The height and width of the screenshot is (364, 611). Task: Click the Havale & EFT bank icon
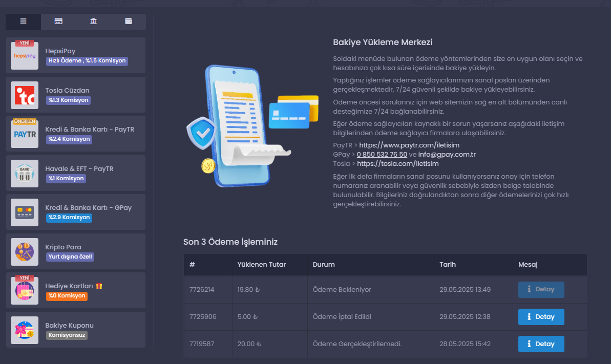25,174
